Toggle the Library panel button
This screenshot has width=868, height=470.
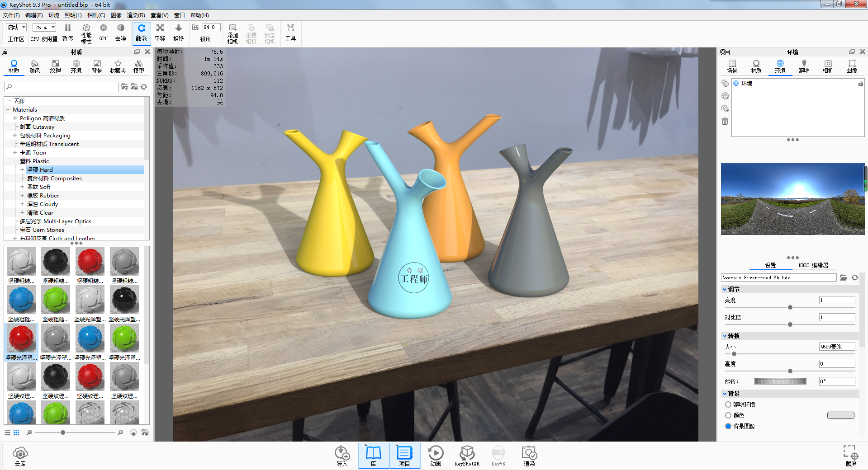click(x=374, y=456)
